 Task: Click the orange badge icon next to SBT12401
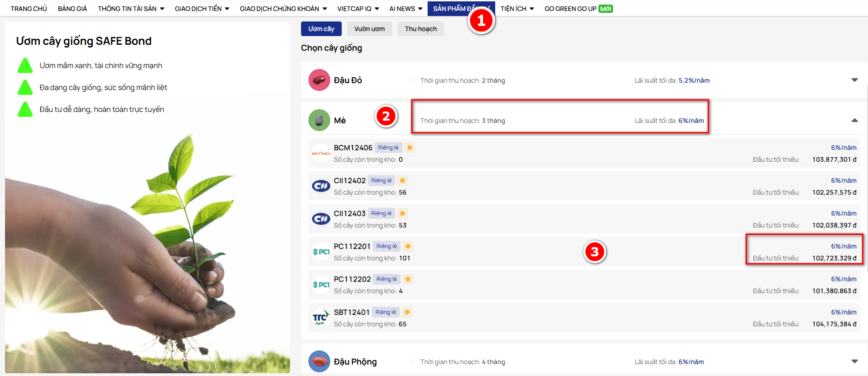point(407,312)
